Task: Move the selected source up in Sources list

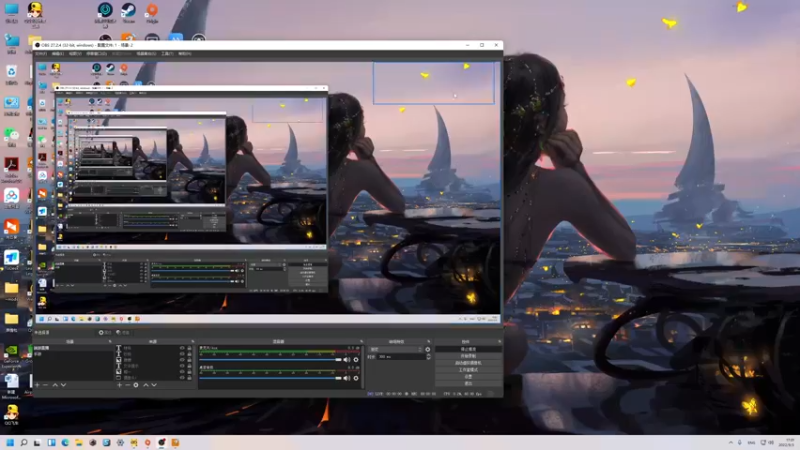Action: tap(145, 385)
